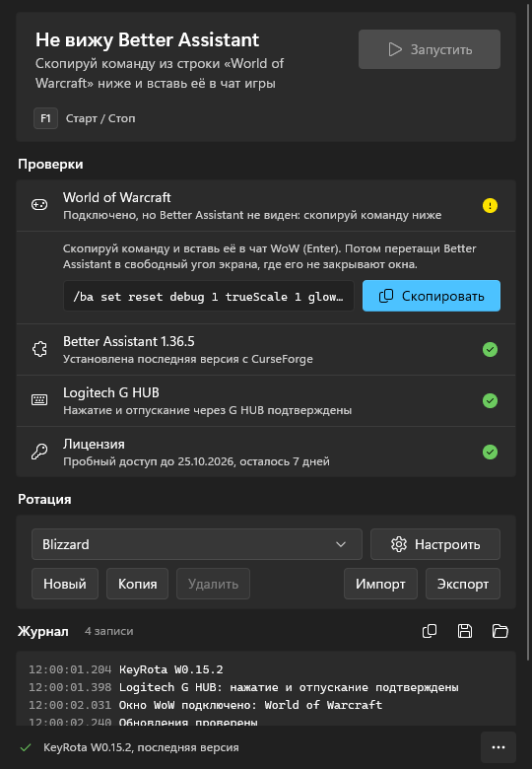Screen dimensions: 532x769
Task: Save the journal log via floppy icon
Action: coord(465,631)
